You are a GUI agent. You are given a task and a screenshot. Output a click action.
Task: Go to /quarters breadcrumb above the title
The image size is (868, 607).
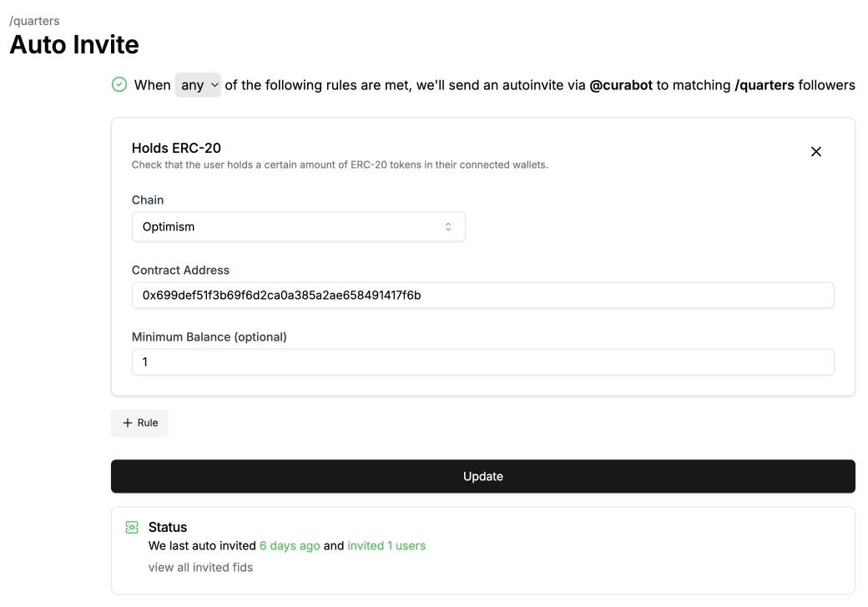[x=34, y=21]
